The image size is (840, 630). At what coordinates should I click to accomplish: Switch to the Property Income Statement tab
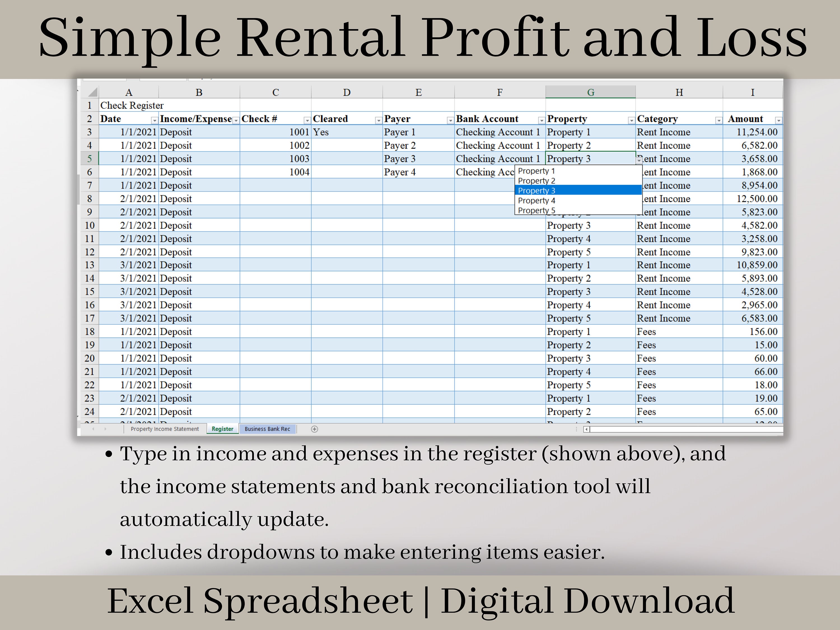click(165, 429)
